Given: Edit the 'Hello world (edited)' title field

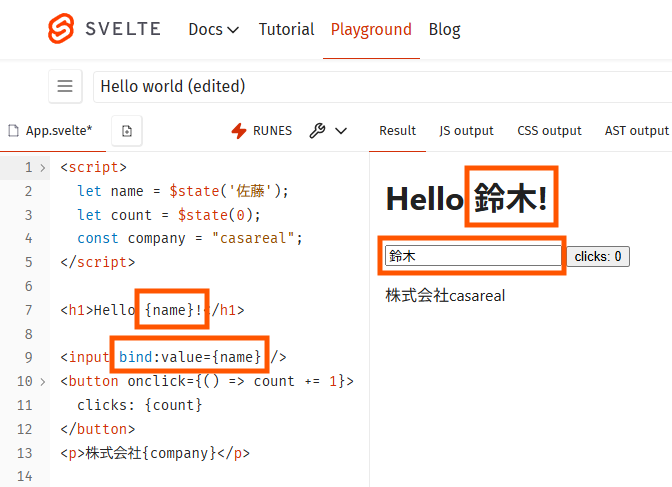Looking at the screenshot, I should [382, 87].
